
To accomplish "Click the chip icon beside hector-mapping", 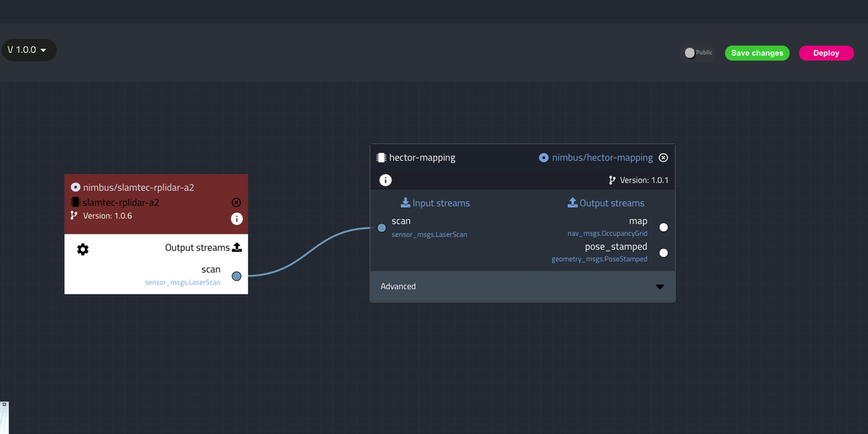I will click(x=381, y=157).
